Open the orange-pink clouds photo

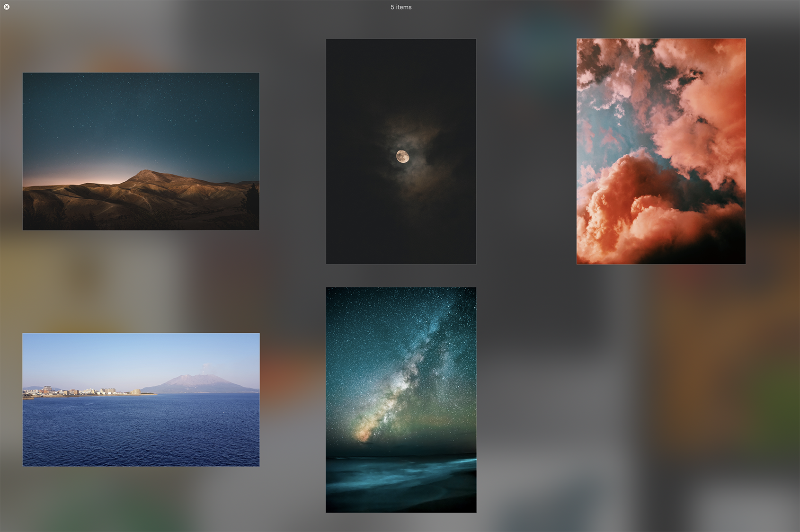661,151
